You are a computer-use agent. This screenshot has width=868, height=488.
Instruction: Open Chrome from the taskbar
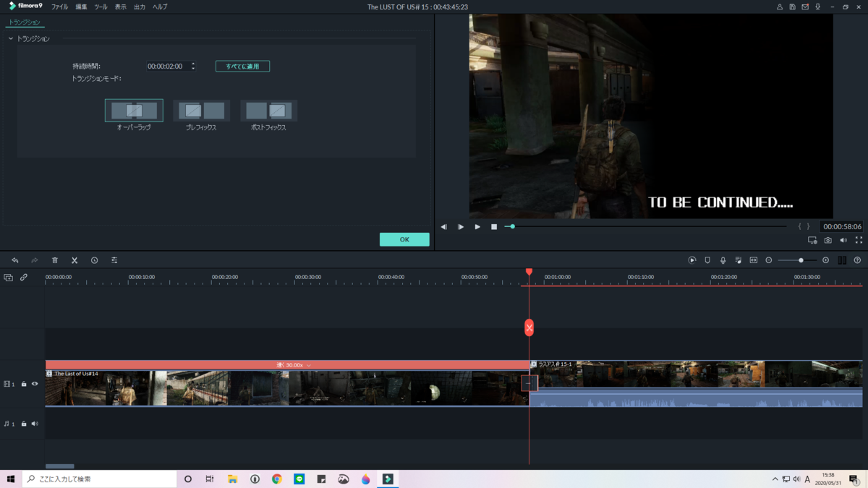(276, 479)
